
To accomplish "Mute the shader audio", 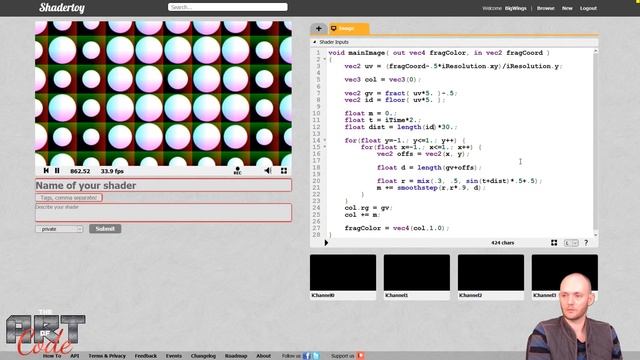I will pyautogui.click(x=268, y=171).
